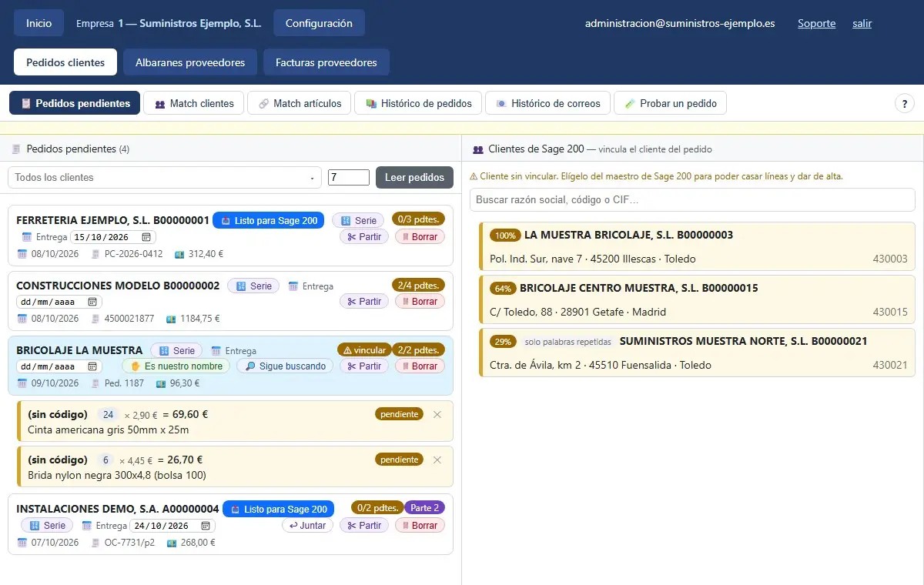Delete FERRETERIA EJEMPLO order with Borrar
Image resolution: width=924 pixels, height=585 pixels.
pos(420,236)
